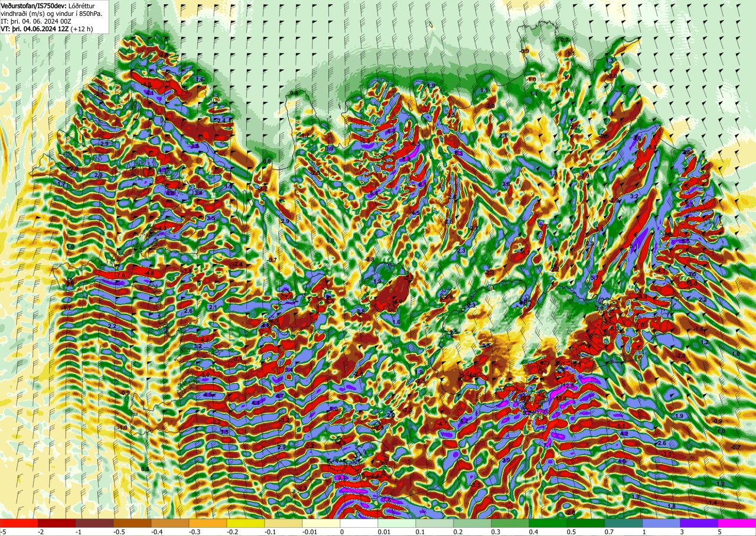Select the dark green legend swatch for 0.5 to 0.7
Image resolution: width=756 pixels, height=536 pixels.
pyautogui.click(x=586, y=523)
